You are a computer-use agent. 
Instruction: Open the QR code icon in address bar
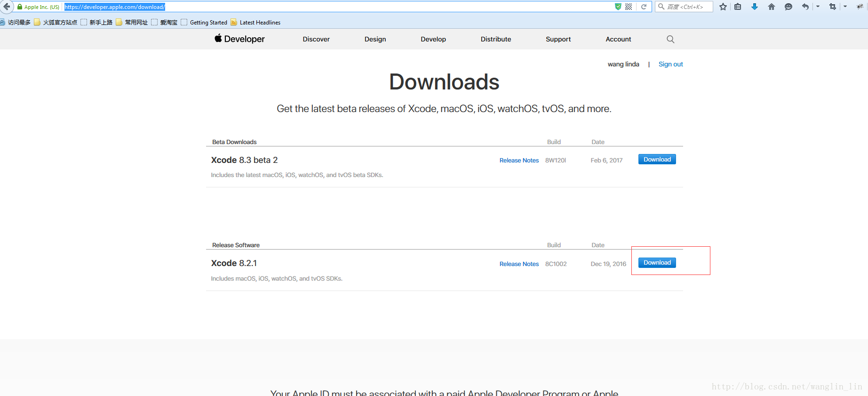(x=629, y=7)
